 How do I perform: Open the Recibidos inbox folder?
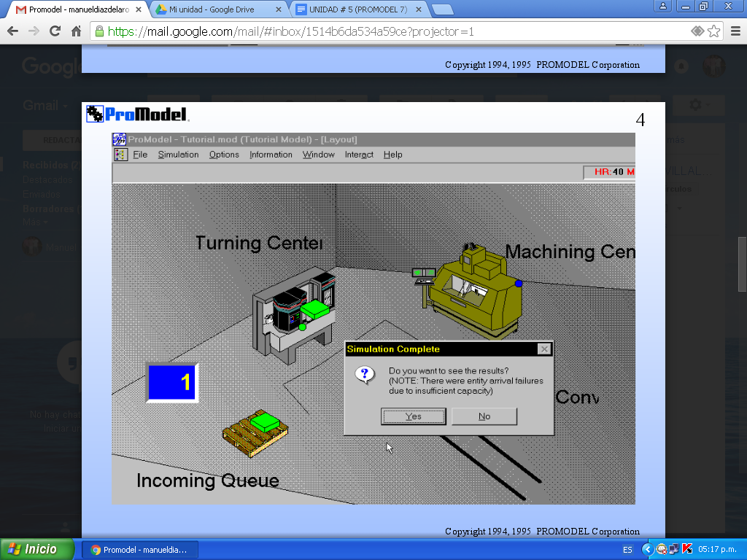[52, 166]
